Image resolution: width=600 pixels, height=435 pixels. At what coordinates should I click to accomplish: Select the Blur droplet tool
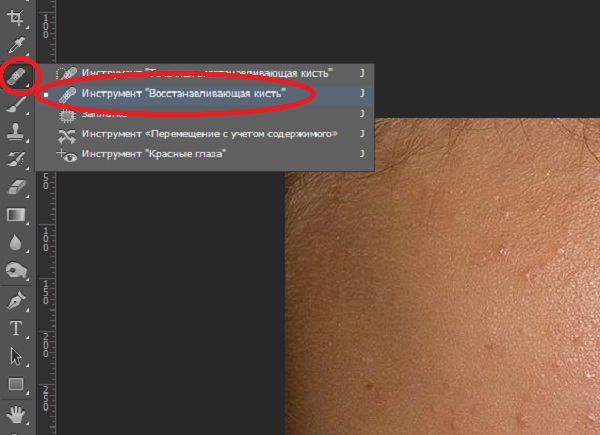coord(15,243)
